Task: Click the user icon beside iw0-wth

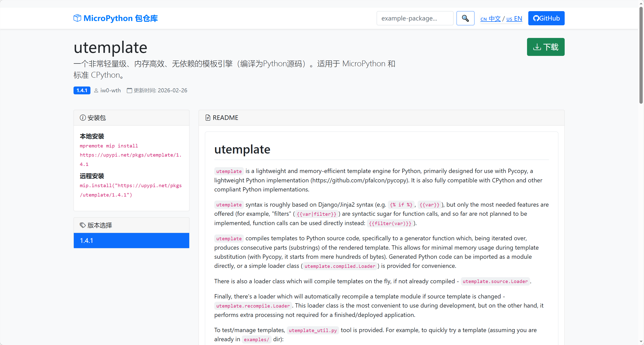Action: click(96, 91)
